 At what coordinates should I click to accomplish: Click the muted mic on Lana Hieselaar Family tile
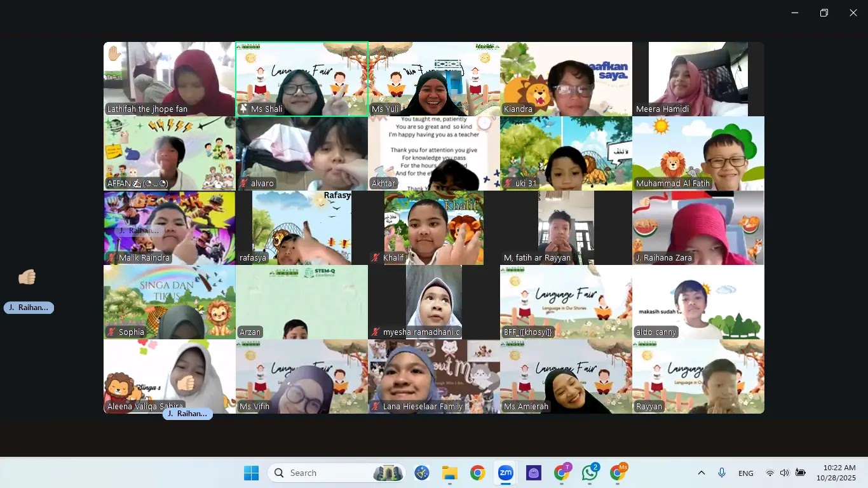click(x=375, y=406)
